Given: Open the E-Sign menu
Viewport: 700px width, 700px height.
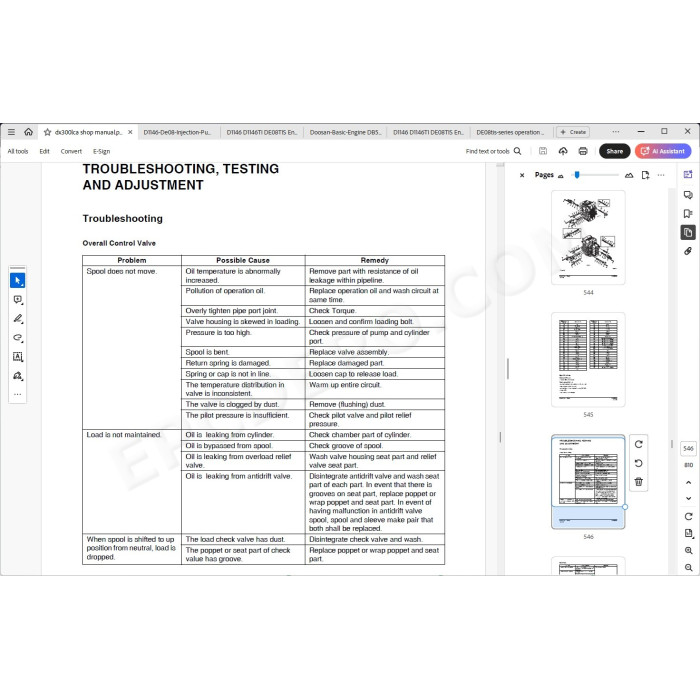Looking at the screenshot, I should (x=101, y=151).
